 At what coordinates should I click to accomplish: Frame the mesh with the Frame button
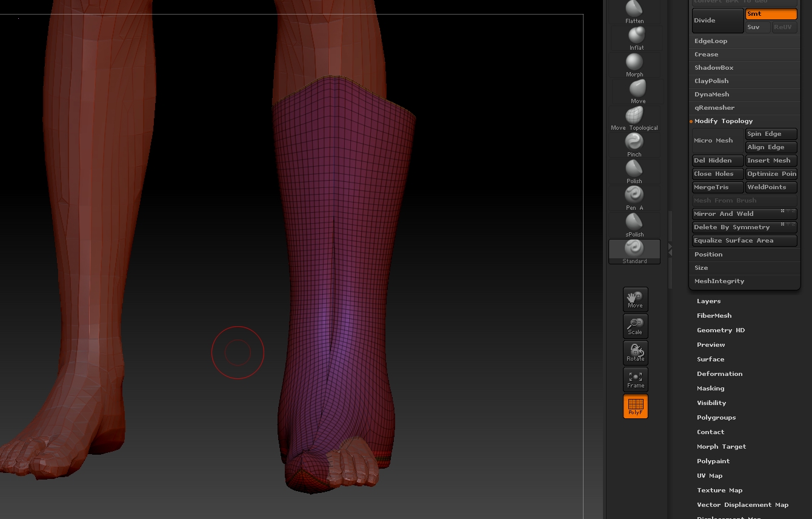[635, 380]
